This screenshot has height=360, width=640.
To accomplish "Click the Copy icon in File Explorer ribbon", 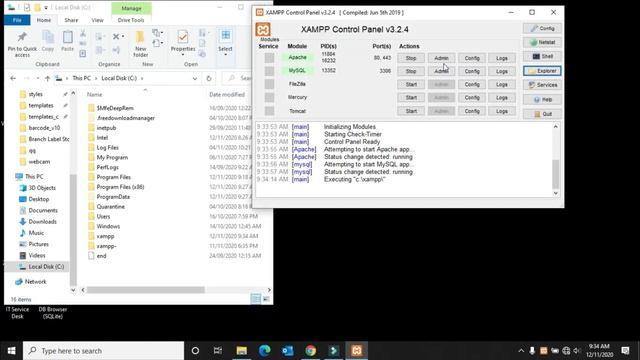I will point(48,41).
